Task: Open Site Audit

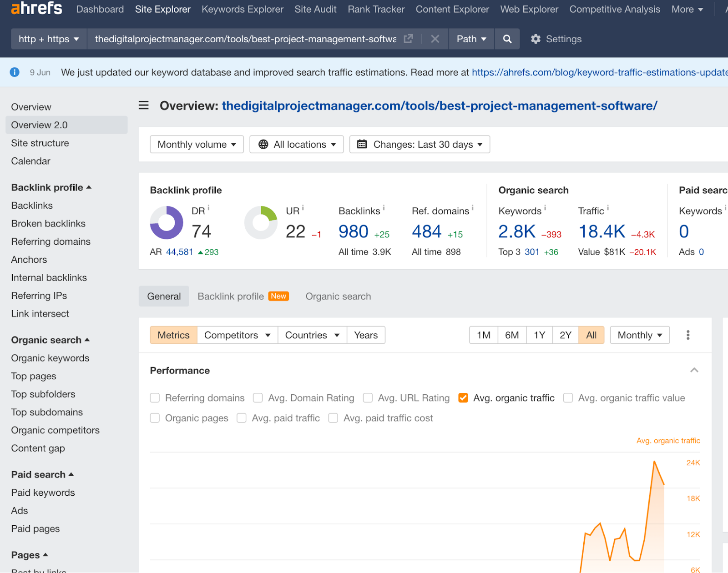Action: pyautogui.click(x=315, y=9)
